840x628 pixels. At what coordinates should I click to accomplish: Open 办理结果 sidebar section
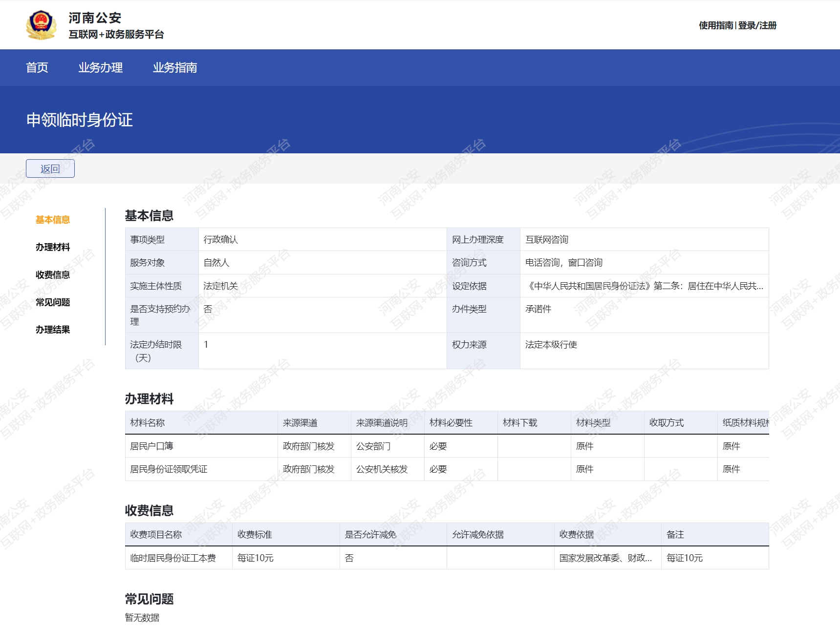tap(53, 330)
